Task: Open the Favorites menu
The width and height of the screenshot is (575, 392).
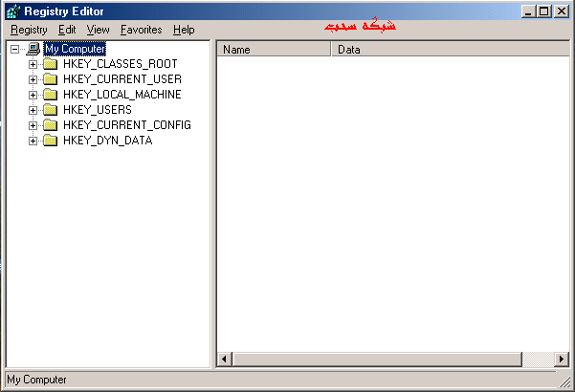Action: click(x=142, y=30)
